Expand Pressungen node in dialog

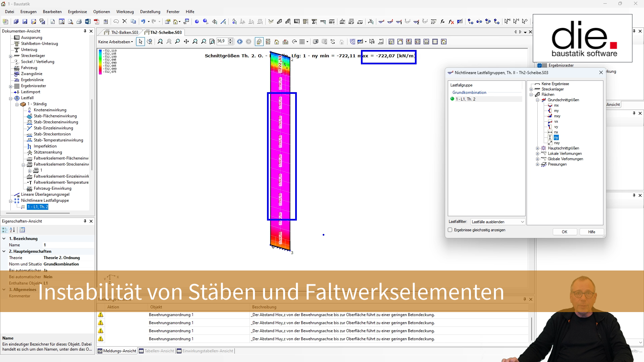(x=538, y=164)
